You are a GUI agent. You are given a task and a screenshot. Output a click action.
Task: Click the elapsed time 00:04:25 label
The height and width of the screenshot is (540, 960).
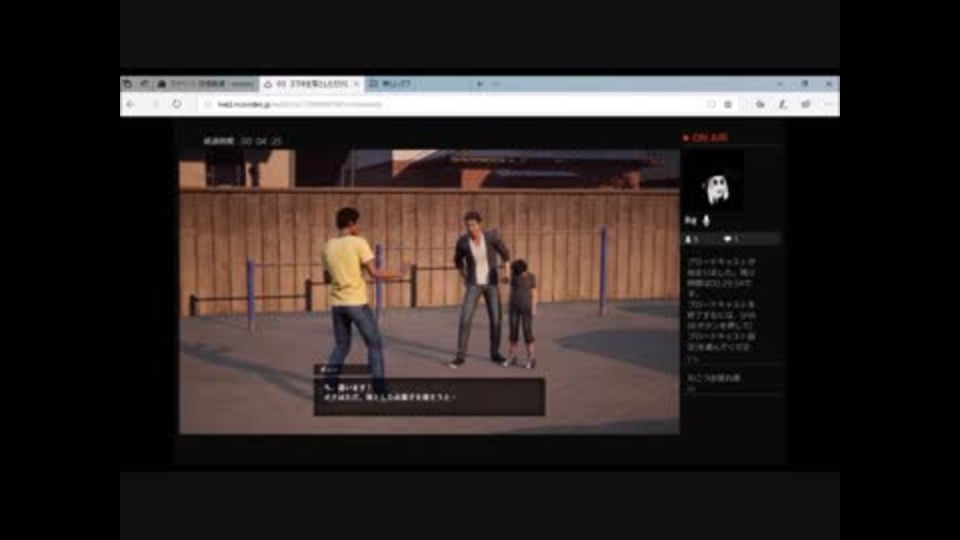pos(242,141)
